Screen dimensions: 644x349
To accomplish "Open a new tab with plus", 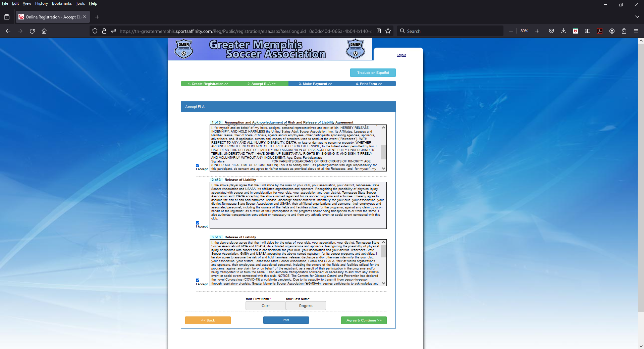I will point(97,17).
